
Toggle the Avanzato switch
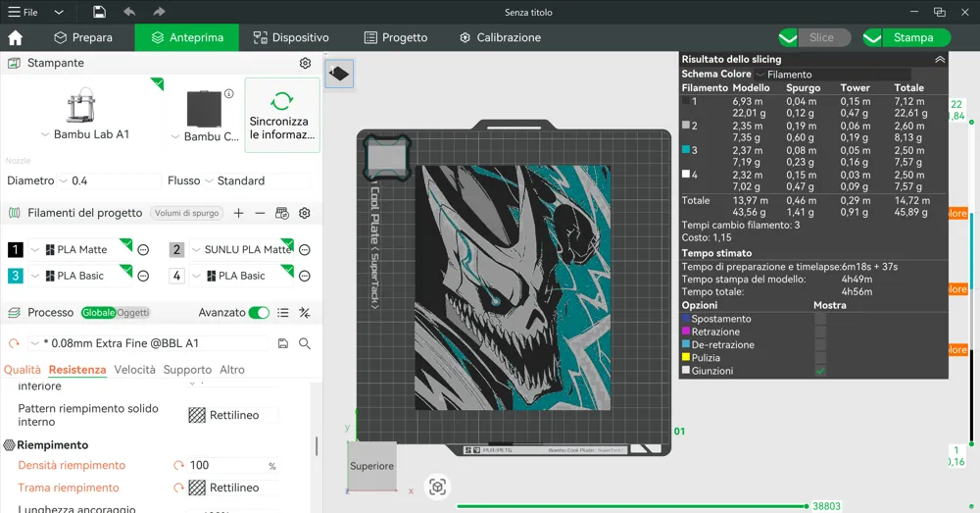(259, 313)
